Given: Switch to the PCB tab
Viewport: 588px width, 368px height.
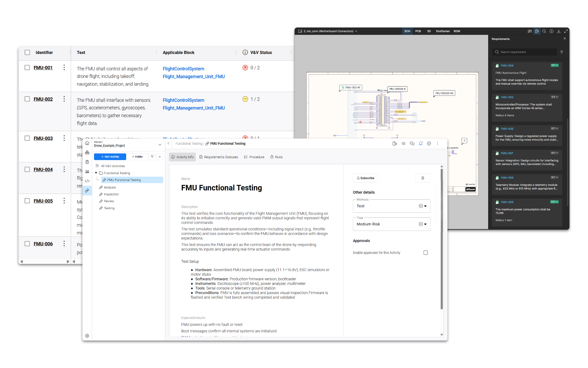Looking at the screenshot, I should (x=418, y=31).
